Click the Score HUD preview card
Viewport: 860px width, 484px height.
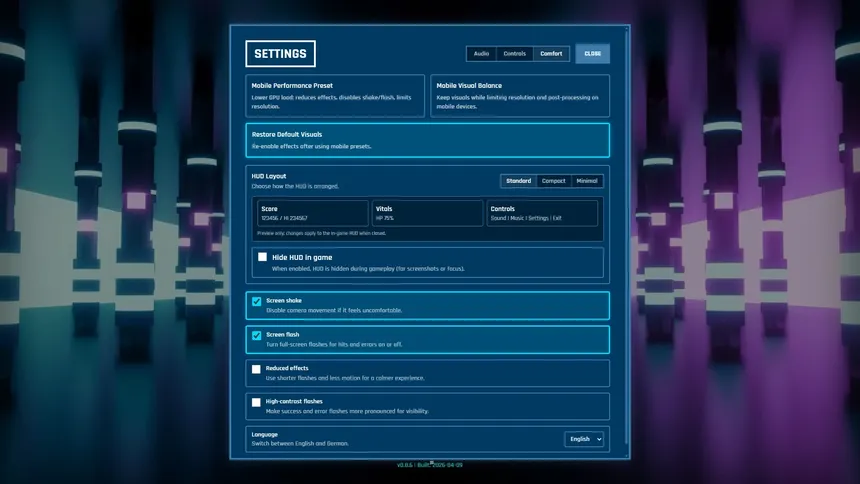[x=312, y=213]
